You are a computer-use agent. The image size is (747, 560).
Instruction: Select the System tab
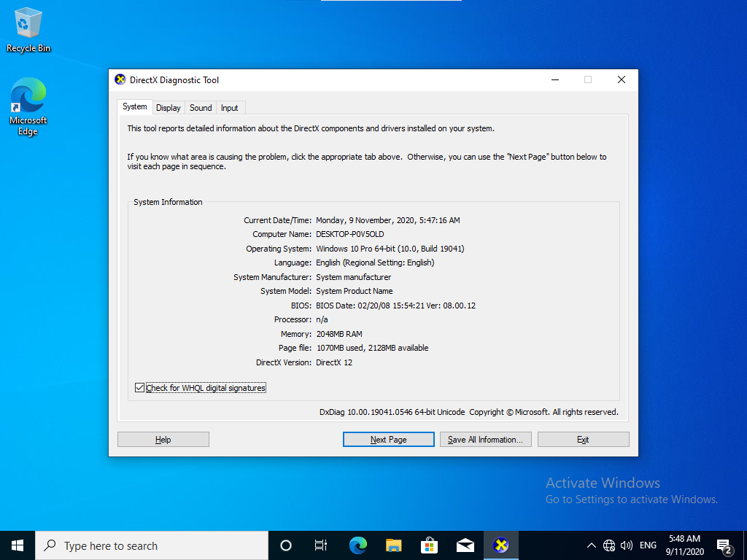tap(135, 106)
